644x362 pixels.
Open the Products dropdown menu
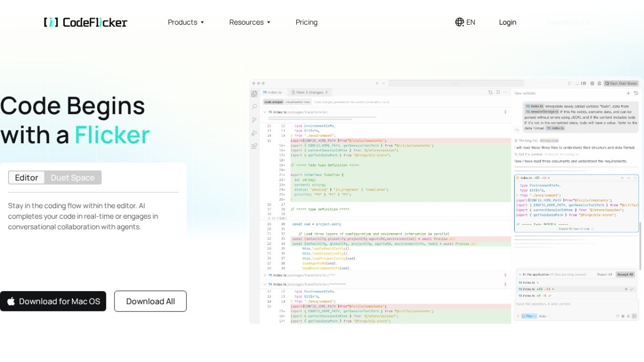[x=186, y=22]
